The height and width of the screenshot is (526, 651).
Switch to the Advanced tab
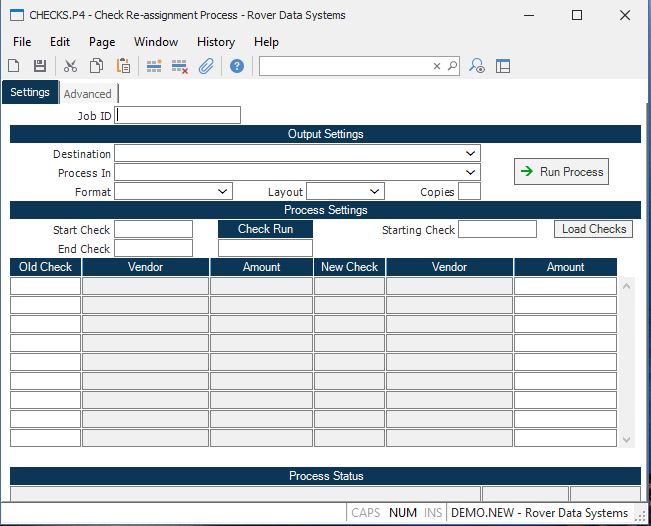pos(88,94)
